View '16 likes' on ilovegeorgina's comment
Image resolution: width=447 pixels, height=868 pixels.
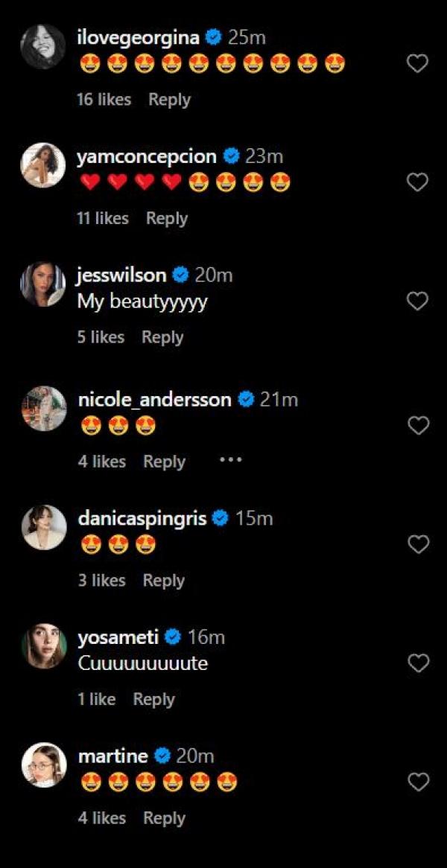point(104,99)
